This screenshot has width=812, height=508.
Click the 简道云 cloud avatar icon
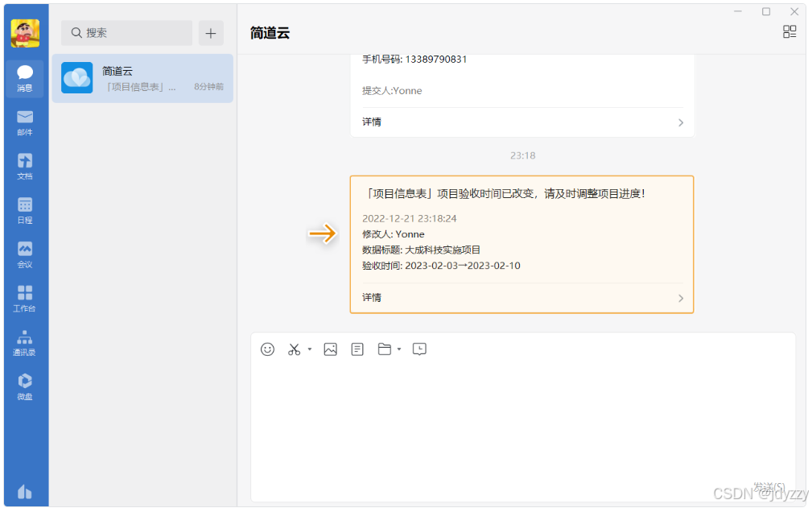pyautogui.click(x=77, y=78)
